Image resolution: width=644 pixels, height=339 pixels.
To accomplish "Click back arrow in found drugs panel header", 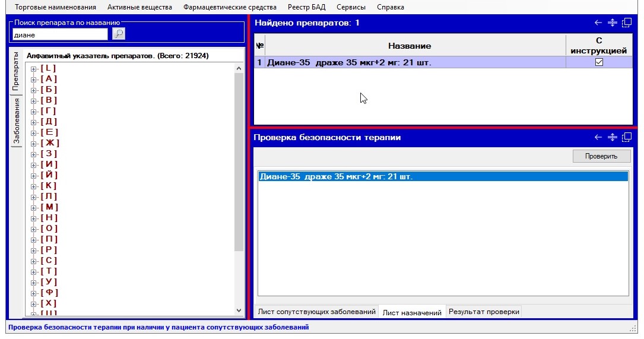I will point(598,23).
